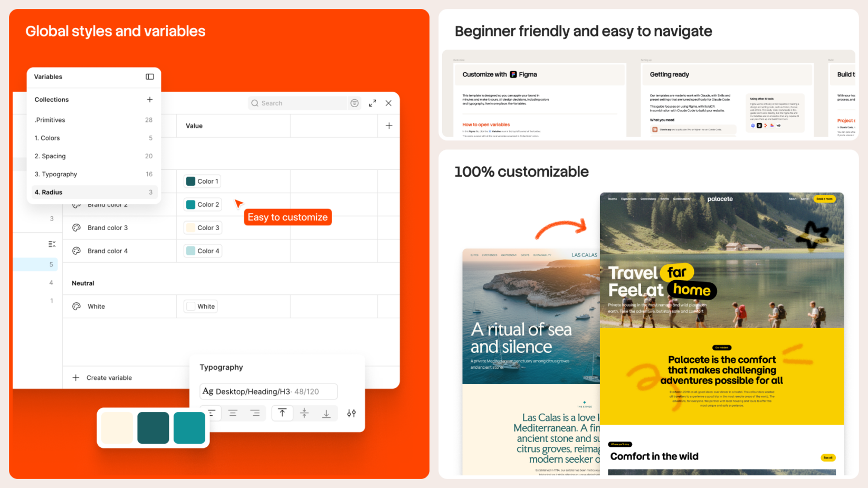
Task: Click the Neutral group heading
Action: [x=83, y=283]
